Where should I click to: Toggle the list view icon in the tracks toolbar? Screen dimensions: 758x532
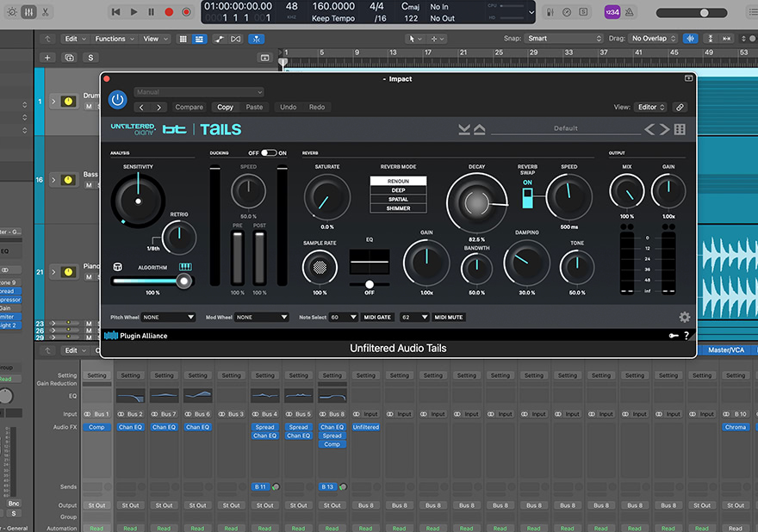click(x=199, y=39)
